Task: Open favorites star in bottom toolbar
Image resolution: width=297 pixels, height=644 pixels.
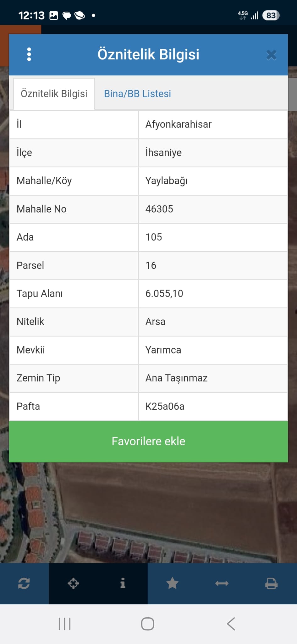Action: 172,584
